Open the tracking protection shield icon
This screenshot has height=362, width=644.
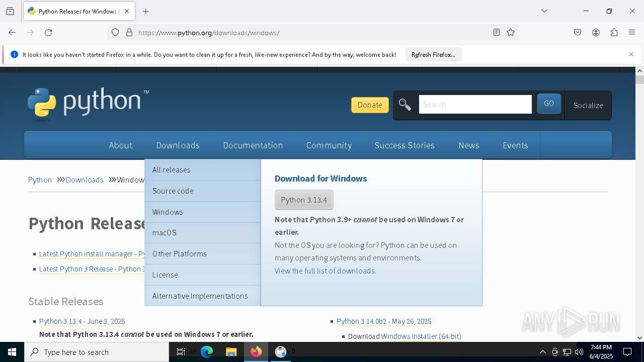(115, 33)
